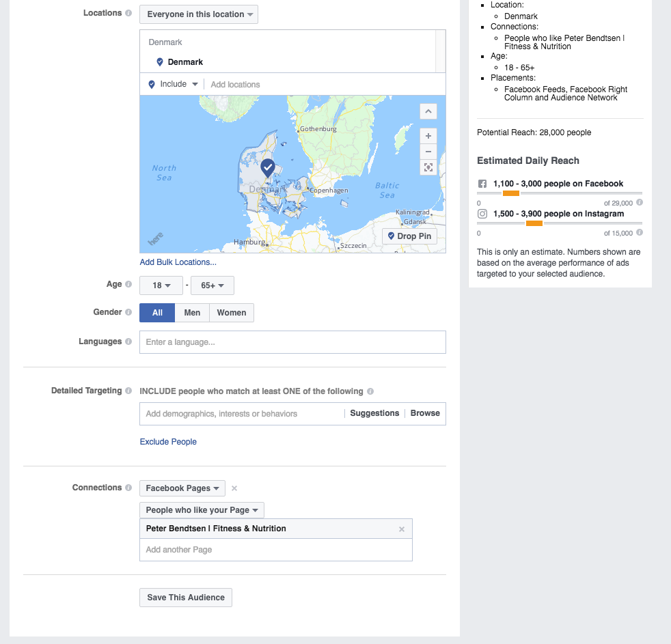Click the map fit-to-selection icon
This screenshot has width=671, height=644.
[428, 167]
